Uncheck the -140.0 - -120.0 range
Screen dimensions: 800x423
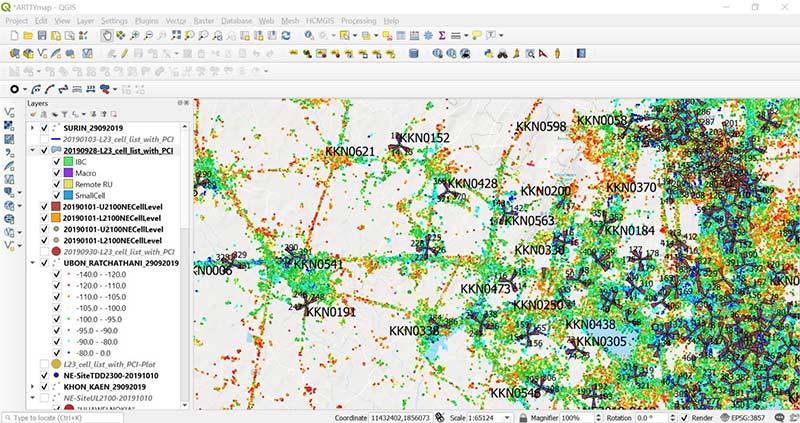point(57,275)
